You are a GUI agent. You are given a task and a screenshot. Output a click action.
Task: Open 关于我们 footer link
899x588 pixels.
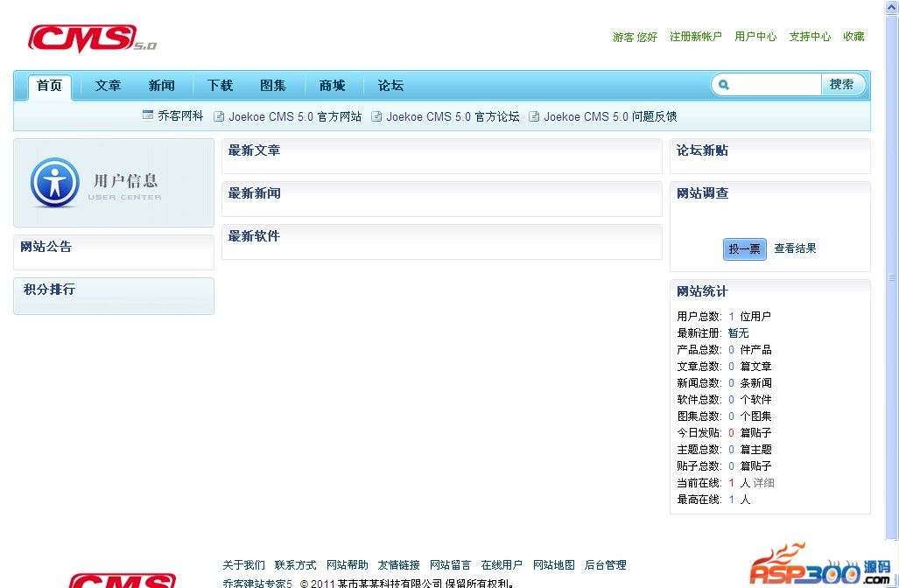coord(243,565)
